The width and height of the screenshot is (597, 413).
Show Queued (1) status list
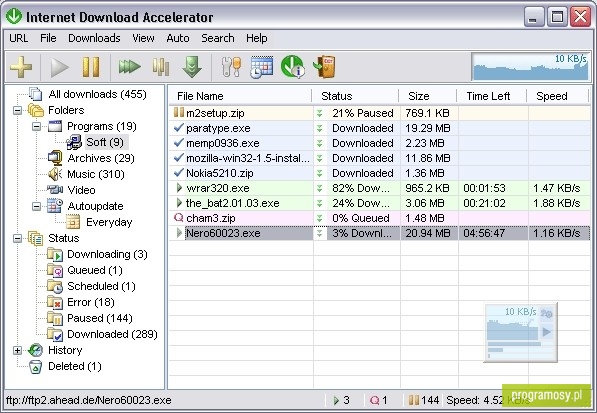94,270
